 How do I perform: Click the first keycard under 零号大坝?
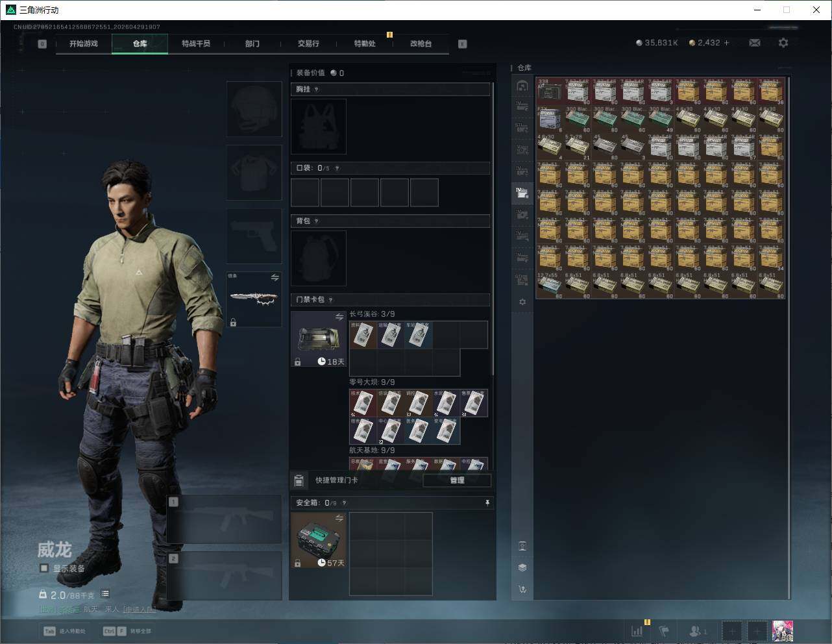click(x=363, y=403)
